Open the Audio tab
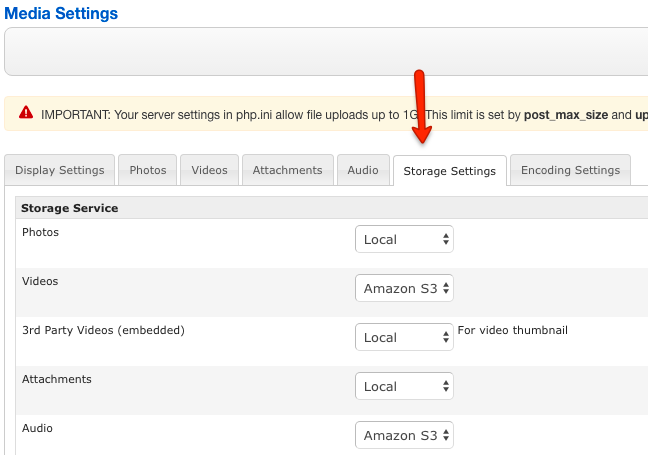Screen dimensions: 648x455 click(x=363, y=170)
